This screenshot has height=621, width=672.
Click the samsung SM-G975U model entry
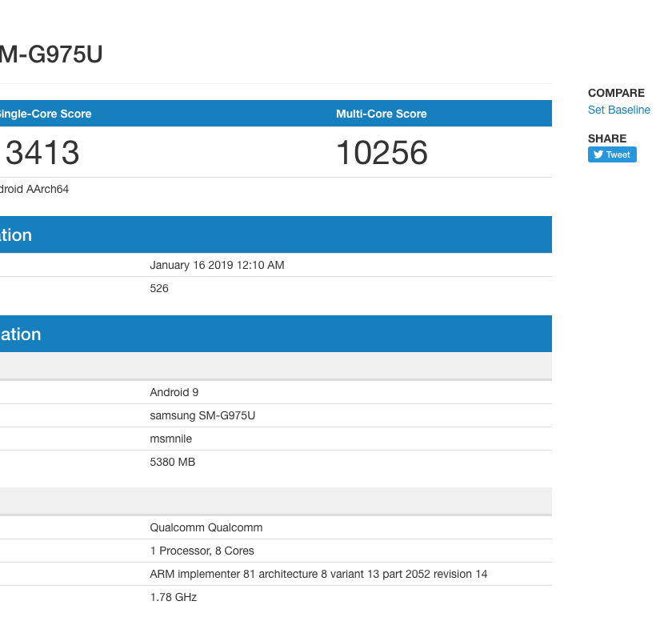click(x=202, y=415)
